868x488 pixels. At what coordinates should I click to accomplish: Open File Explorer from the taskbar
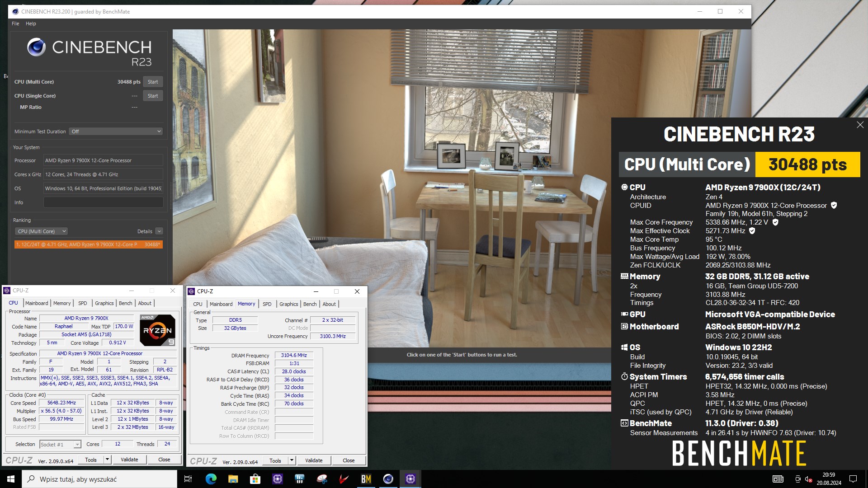click(233, 479)
